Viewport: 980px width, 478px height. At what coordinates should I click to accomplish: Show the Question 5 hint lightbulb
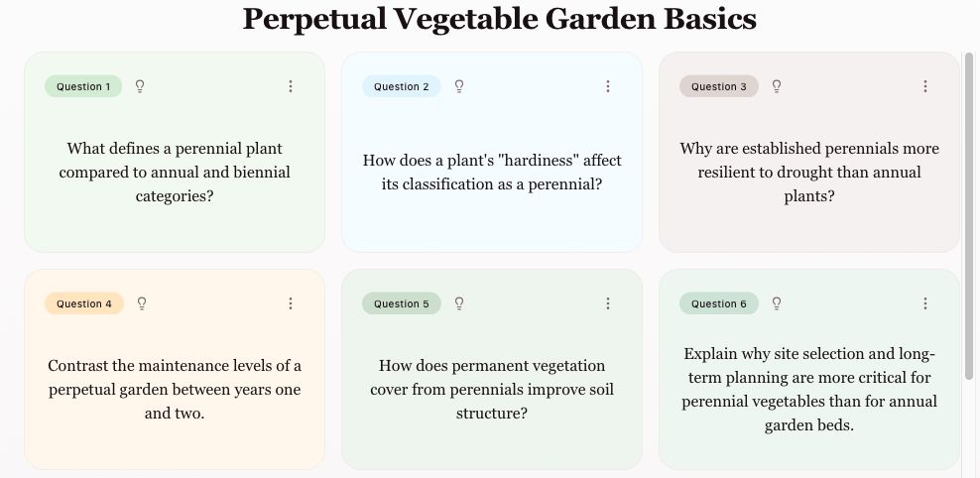pos(459,303)
